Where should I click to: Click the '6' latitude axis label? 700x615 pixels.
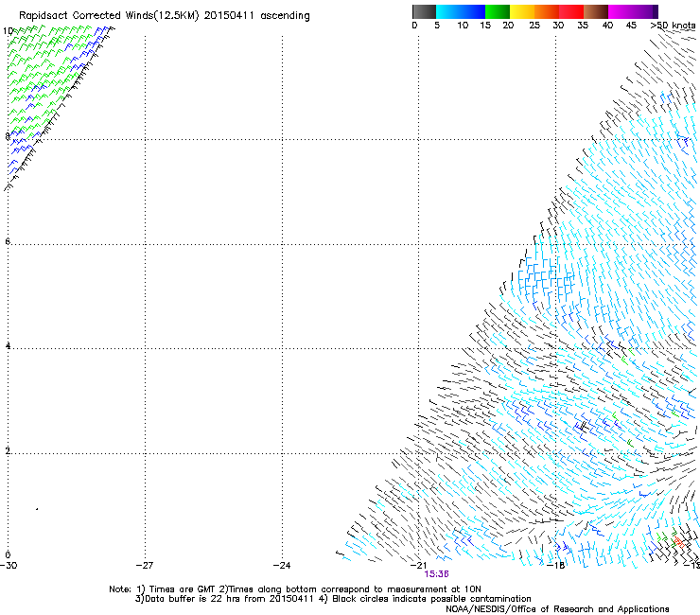(x=8, y=241)
